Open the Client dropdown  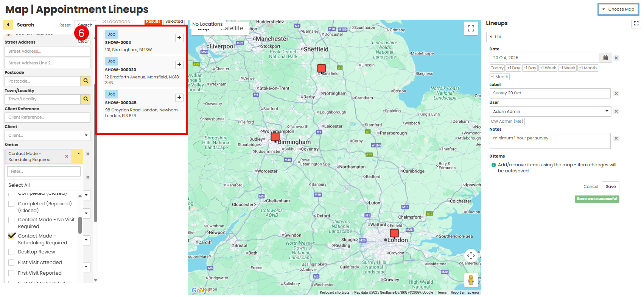click(86, 136)
